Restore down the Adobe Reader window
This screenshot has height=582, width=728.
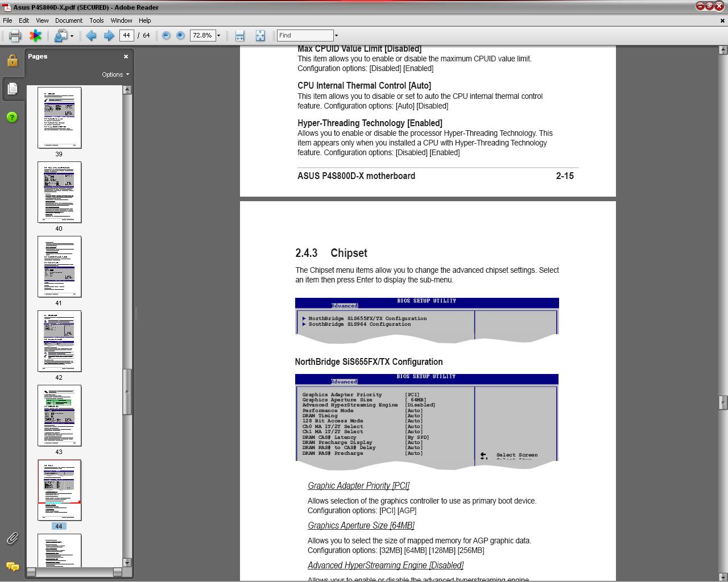coord(709,6)
